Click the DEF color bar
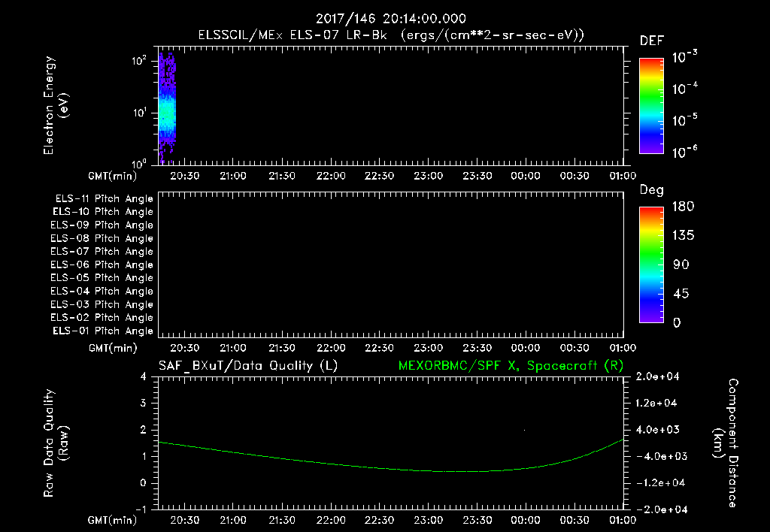Screen dimensions: 770x532 651,105
